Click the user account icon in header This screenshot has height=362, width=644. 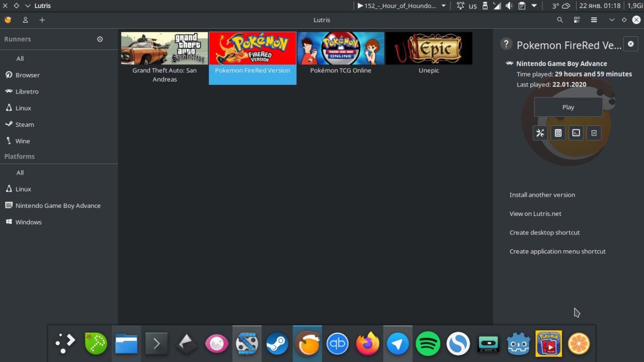25,20
